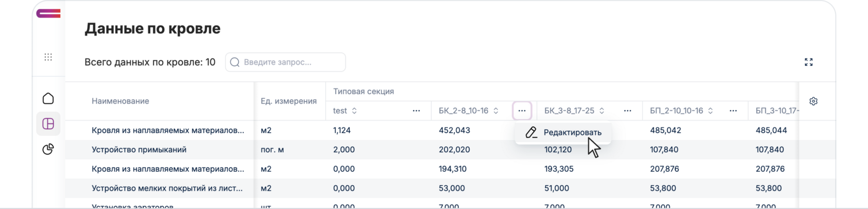868x209 pixels.
Task: Go to the home icon in sidebar
Action: coord(48,98)
